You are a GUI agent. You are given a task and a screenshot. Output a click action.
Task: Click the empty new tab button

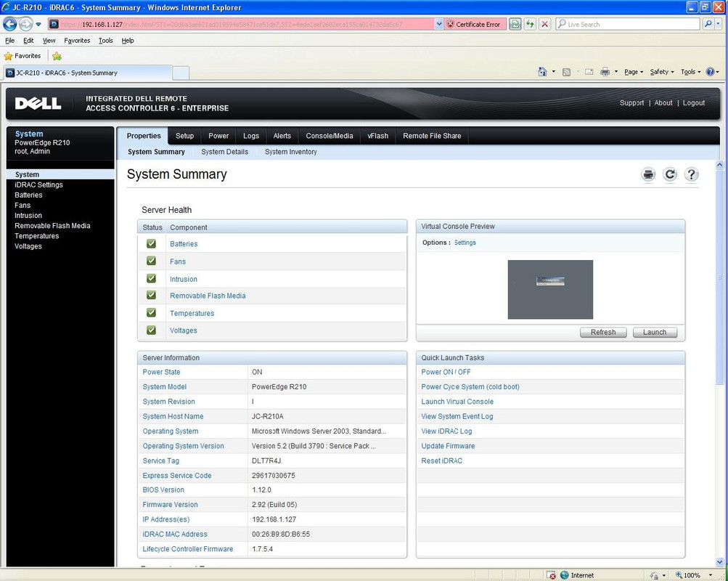pyautogui.click(x=181, y=73)
